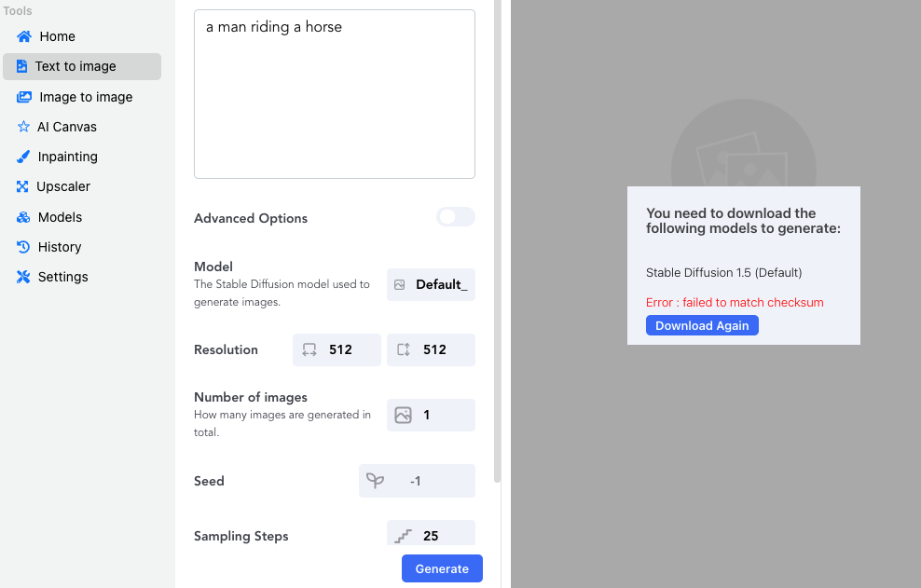Click the resolution width field
The height and width of the screenshot is (588, 921).
tap(337, 349)
